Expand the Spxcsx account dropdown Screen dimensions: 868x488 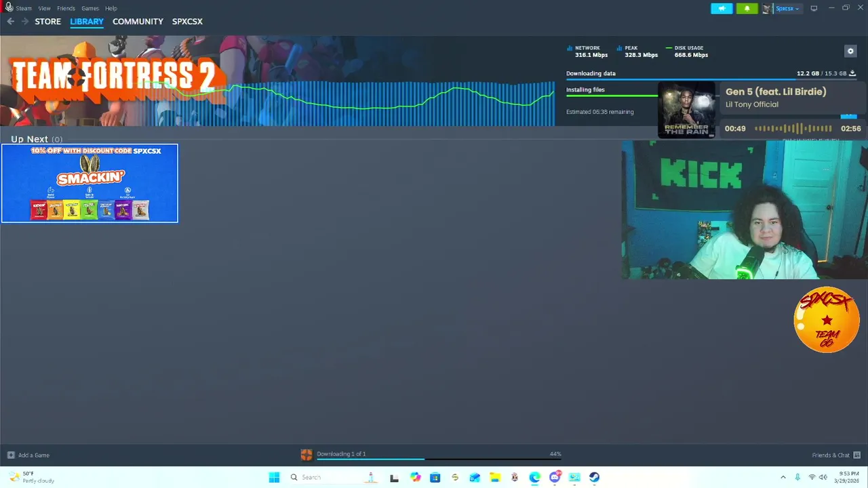[x=787, y=8]
